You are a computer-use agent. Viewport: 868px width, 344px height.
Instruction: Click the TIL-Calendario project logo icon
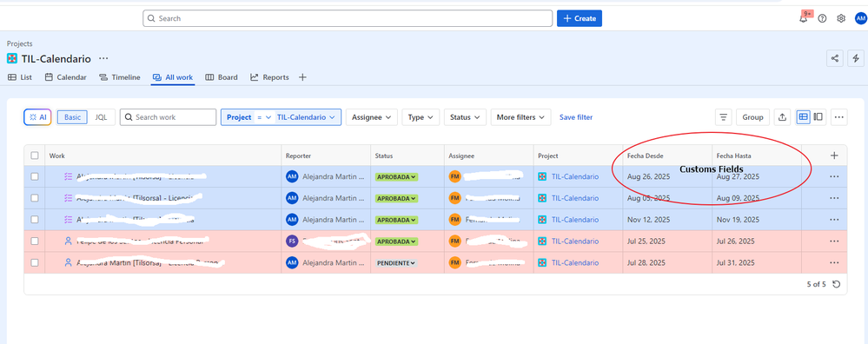12,58
